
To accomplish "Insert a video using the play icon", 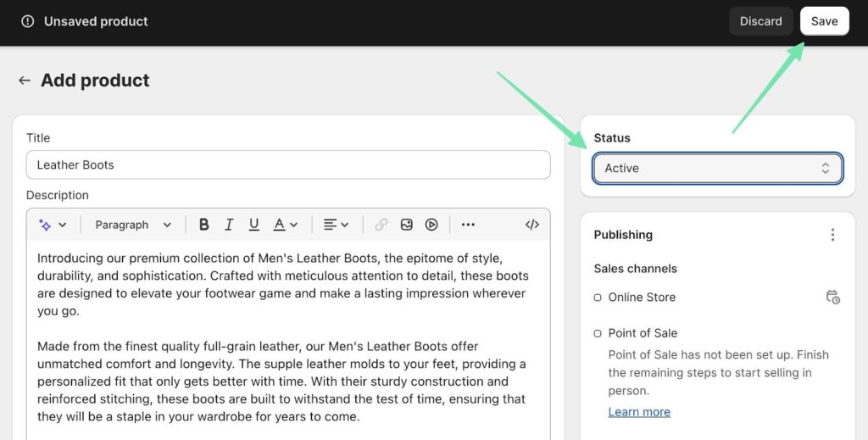I will [x=431, y=225].
